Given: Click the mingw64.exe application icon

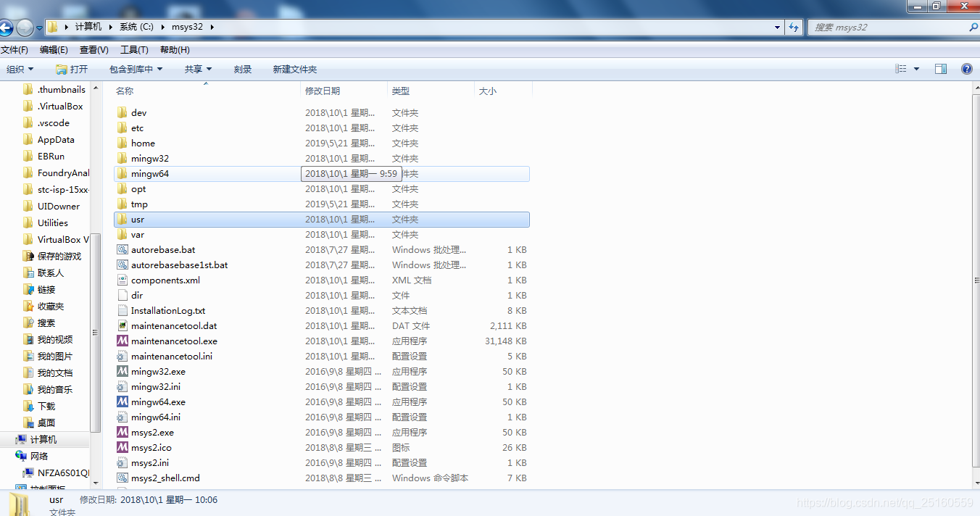Looking at the screenshot, I should (122, 401).
